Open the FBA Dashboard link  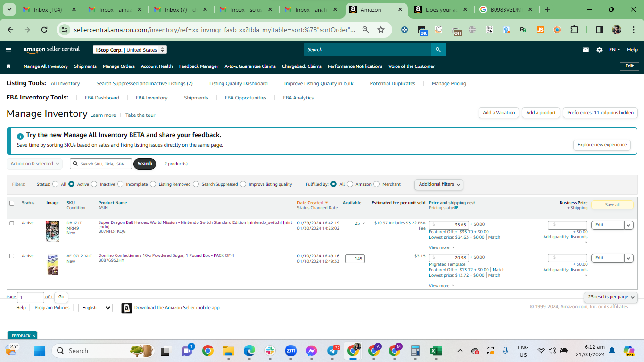click(102, 98)
